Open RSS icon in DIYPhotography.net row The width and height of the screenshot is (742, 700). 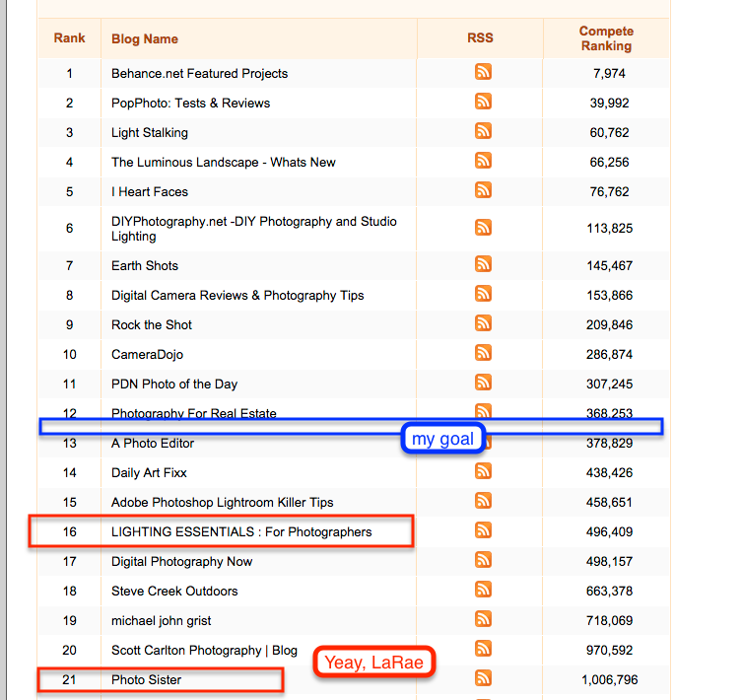tap(483, 228)
